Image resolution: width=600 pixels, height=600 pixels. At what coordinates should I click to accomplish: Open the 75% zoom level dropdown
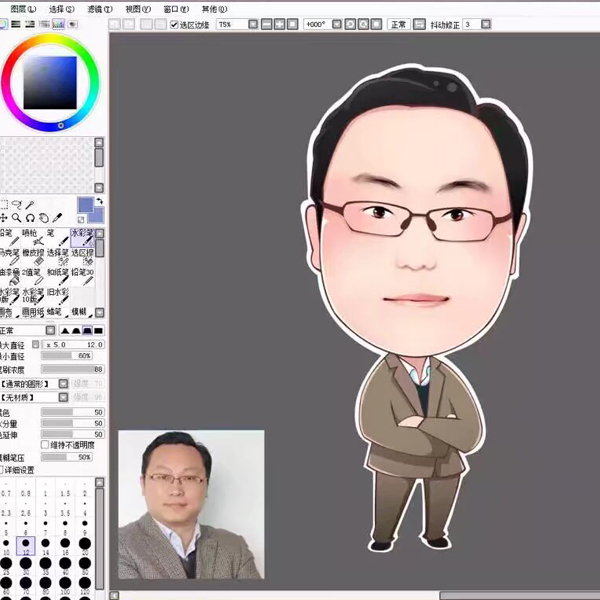(x=254, y=24)
